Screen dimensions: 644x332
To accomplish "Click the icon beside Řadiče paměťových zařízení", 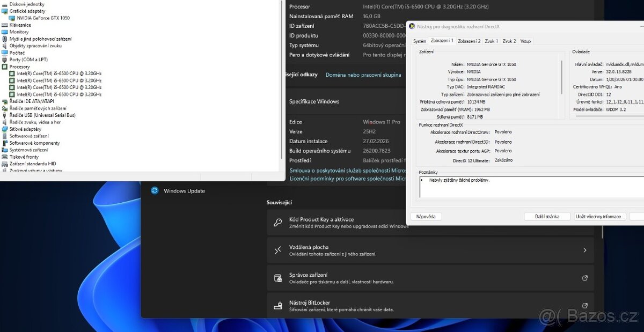I will (x=5, y=108).
